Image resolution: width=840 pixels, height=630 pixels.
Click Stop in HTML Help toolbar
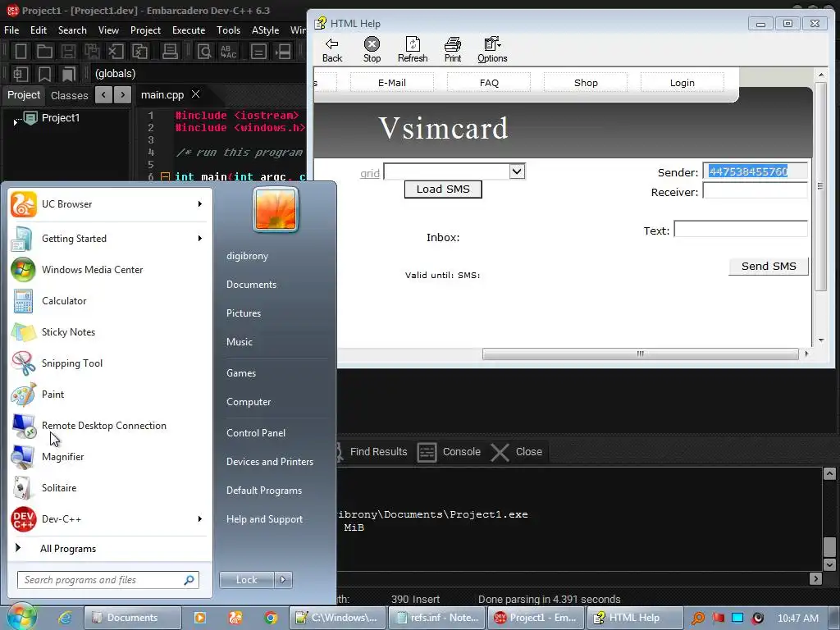(372, 50)
